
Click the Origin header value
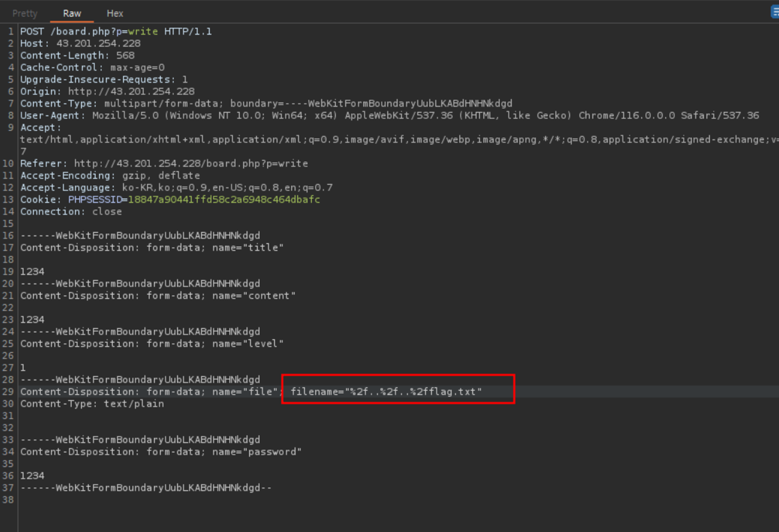(131, 92)
